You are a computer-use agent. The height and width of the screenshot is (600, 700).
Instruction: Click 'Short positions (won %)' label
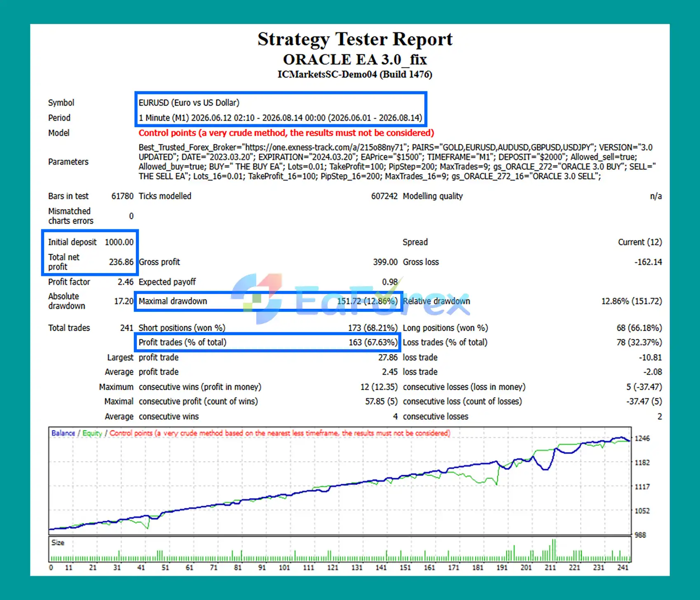pos(182,328)
